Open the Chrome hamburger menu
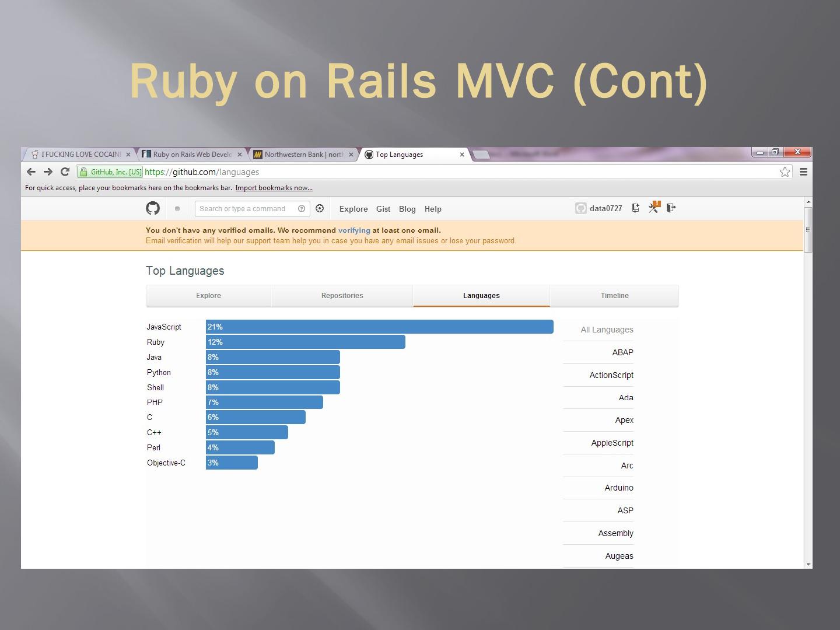Viewport: 840px width, 630px height. 803,171
